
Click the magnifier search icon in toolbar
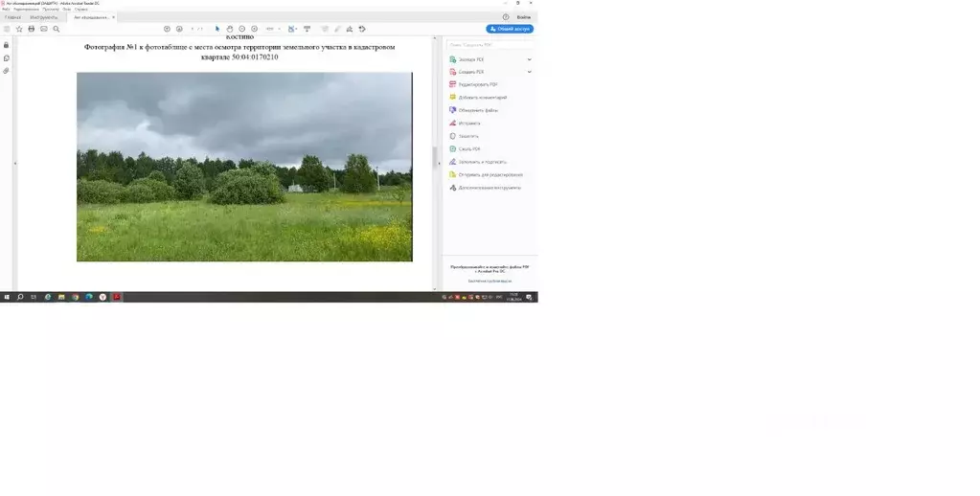point(57,29)
